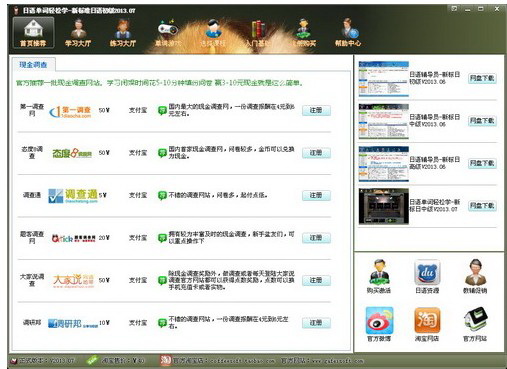The width and height of the screenshot is (507, 369).
Task: Click the 态度8 site logo
Action: pyautogui.click(x=72, y=153)
